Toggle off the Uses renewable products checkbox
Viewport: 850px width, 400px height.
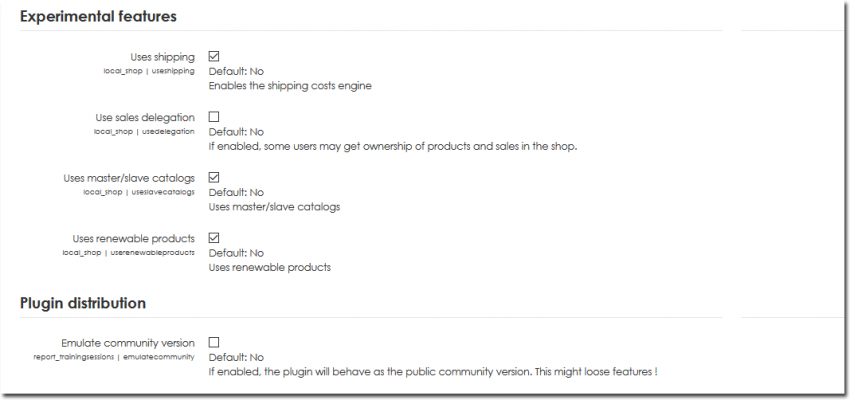click(214, 238)
